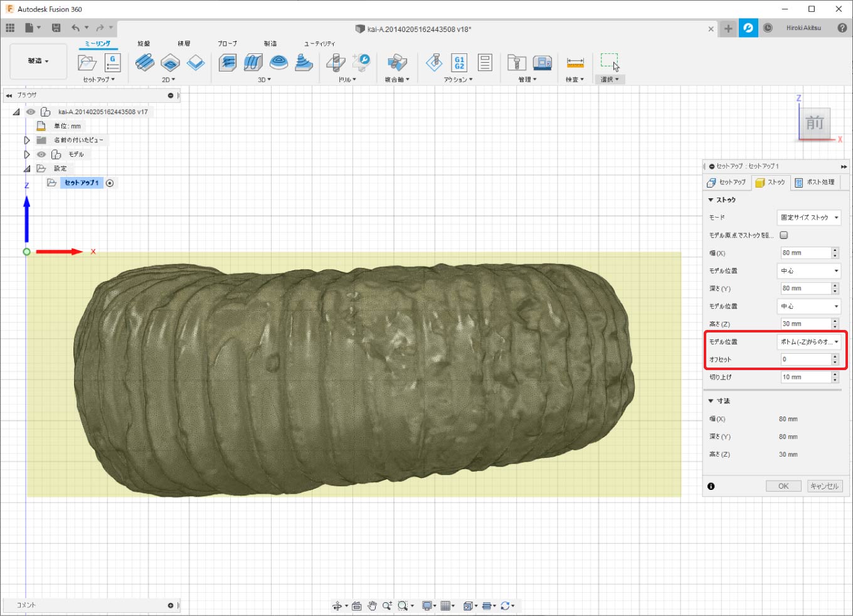Click the New Setup folder icon in toolbar
The height and width of the screenshot is (616, 853).
coord(87,63)
